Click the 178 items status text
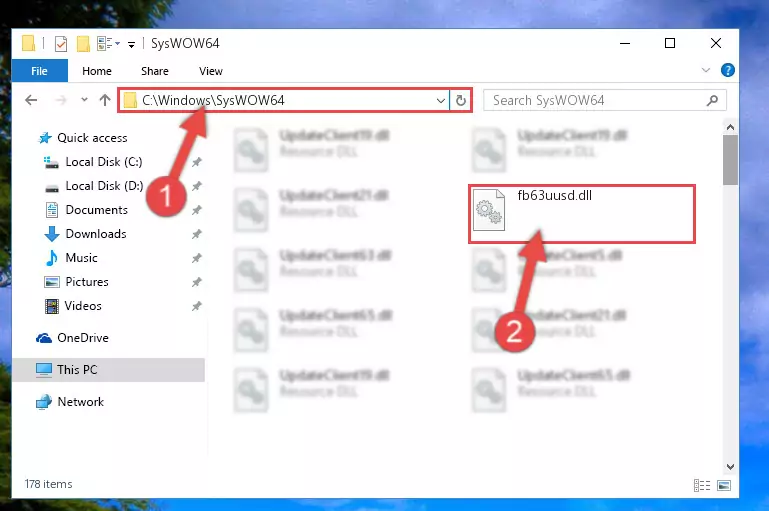 coord(49,484)
